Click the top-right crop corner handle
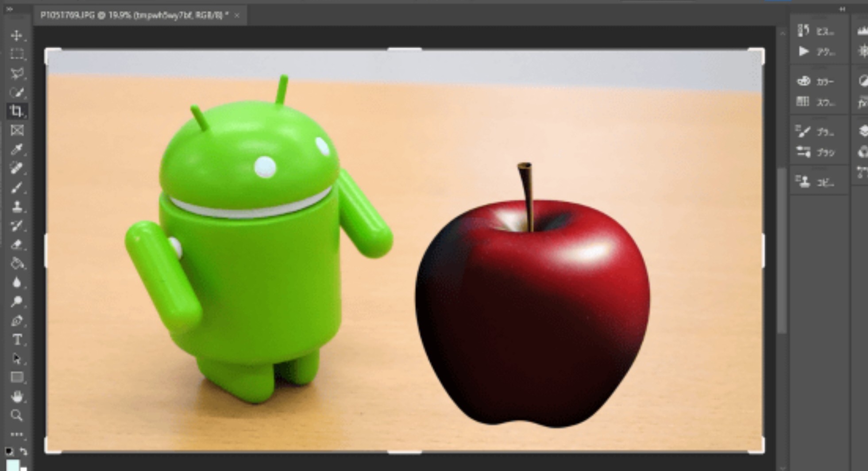Image resolution: width=868 pixels, height=471 pixels. click(x=756, y=56)
